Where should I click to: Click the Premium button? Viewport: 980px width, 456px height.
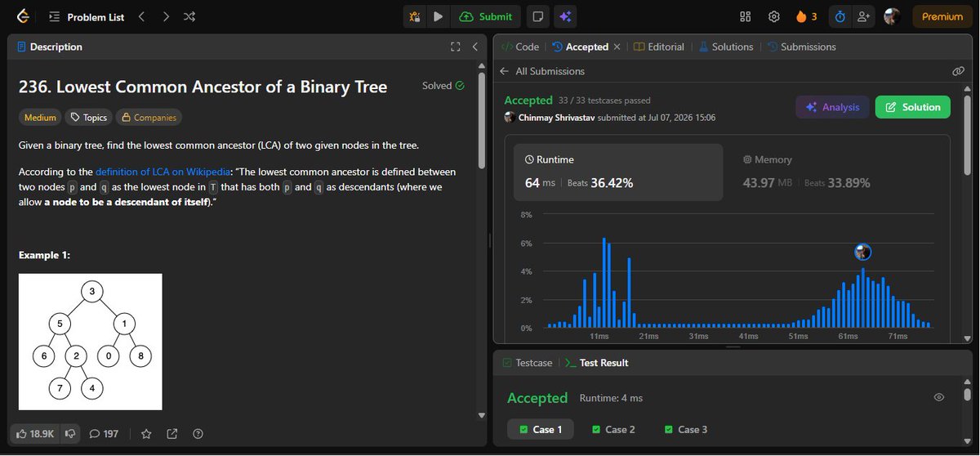(942, 16)
